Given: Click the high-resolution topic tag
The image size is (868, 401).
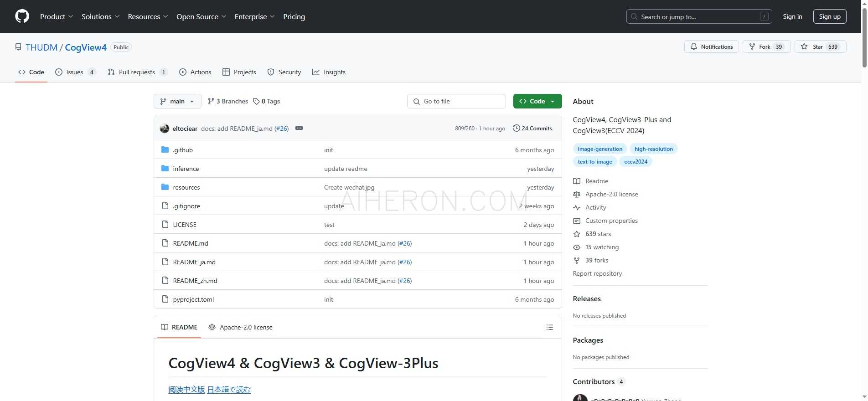Looking at the screenshot, I should [x=653, y=149].
